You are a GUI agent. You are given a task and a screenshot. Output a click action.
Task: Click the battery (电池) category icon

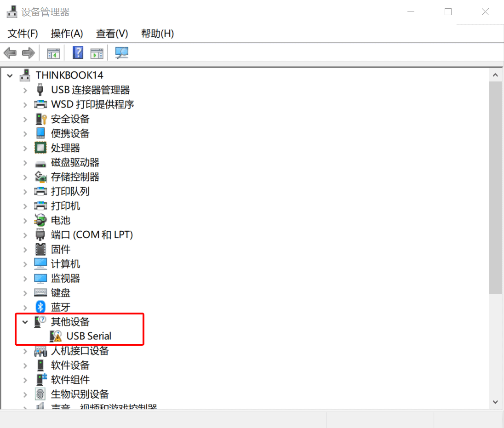click(x=40, y=220)
